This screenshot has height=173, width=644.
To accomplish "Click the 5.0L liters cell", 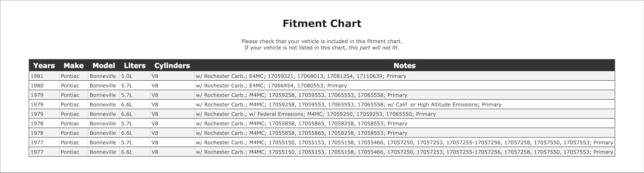I will click(127, 76).
